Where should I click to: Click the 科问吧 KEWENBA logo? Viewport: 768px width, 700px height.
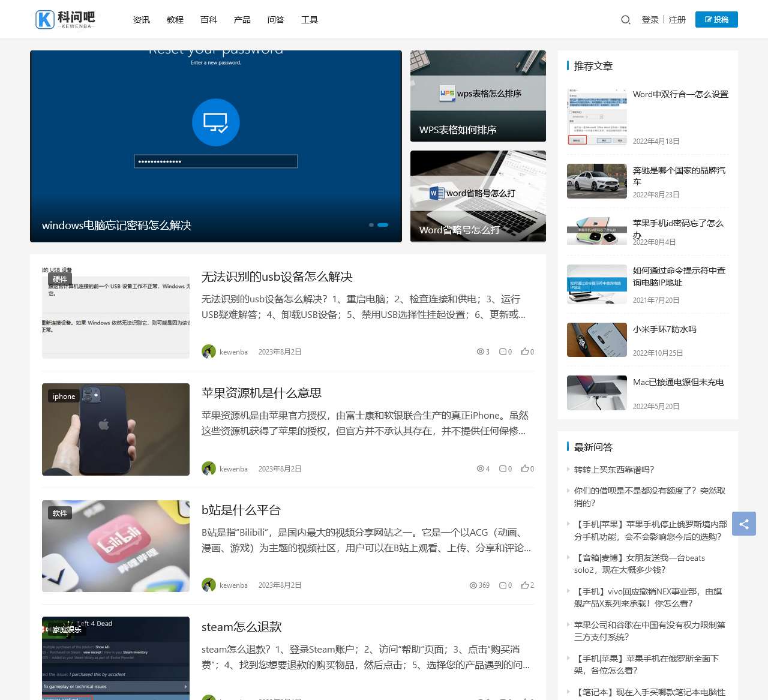point(65,20)
